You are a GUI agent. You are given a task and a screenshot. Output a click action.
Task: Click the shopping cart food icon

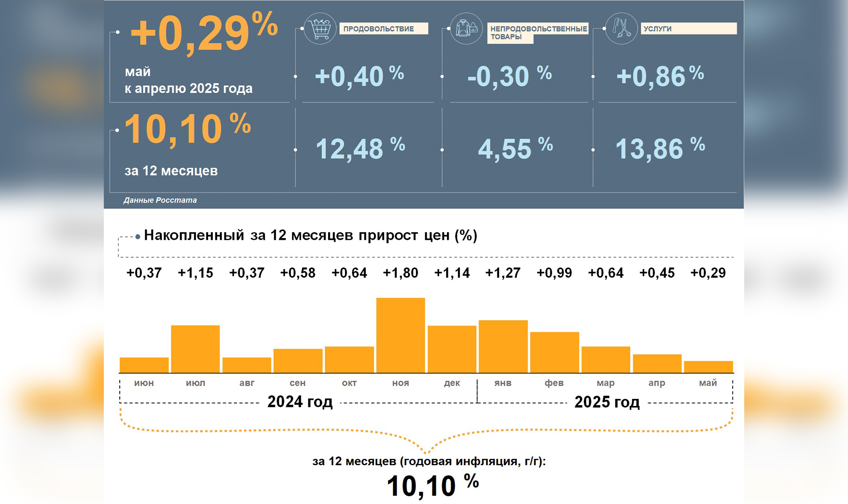tap(320, 29)
